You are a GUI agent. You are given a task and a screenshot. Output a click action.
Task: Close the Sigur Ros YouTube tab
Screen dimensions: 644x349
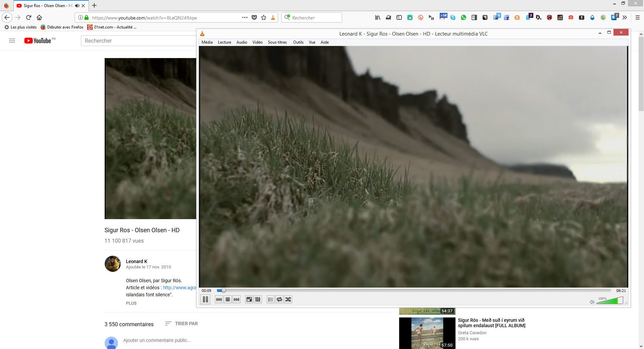click(x=83, y=6)
